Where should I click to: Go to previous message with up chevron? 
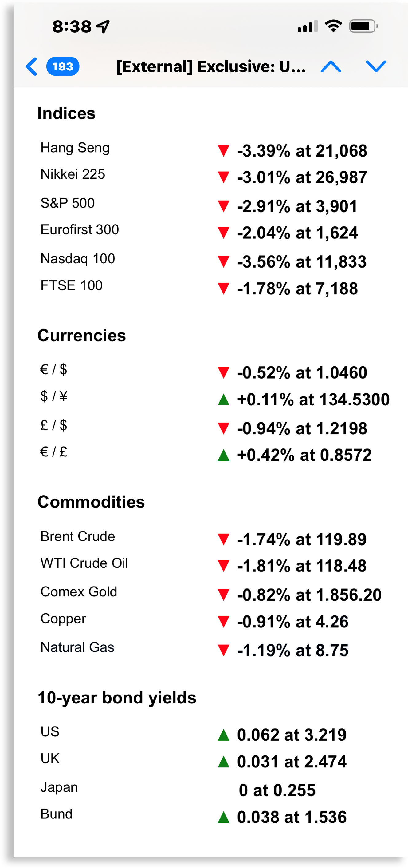(331, 66)
